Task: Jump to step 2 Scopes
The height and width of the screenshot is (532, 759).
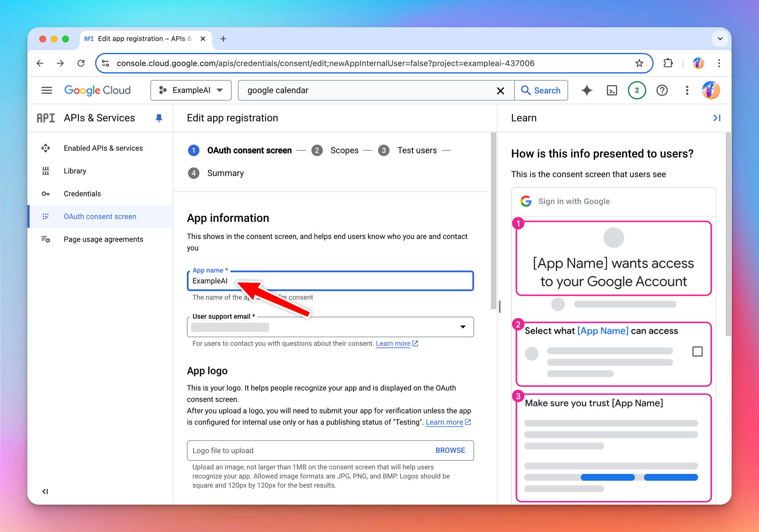Action: pos(335,150)
